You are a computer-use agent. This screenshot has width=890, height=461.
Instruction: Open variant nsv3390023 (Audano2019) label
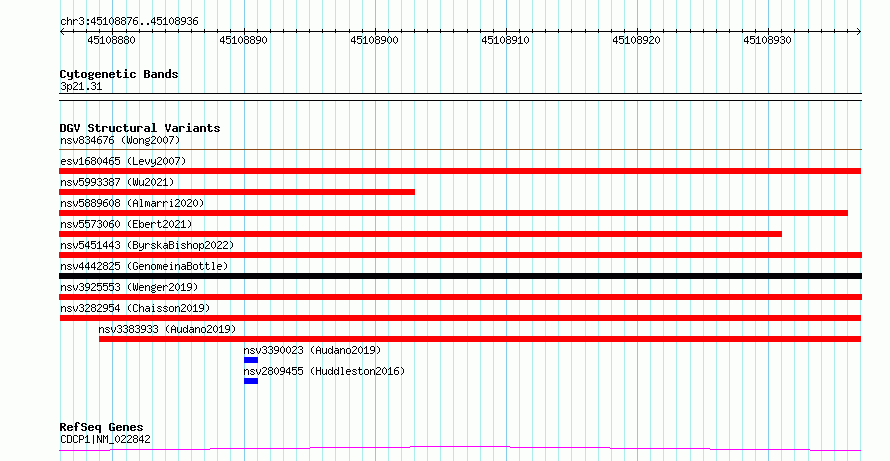pos(312,350)
